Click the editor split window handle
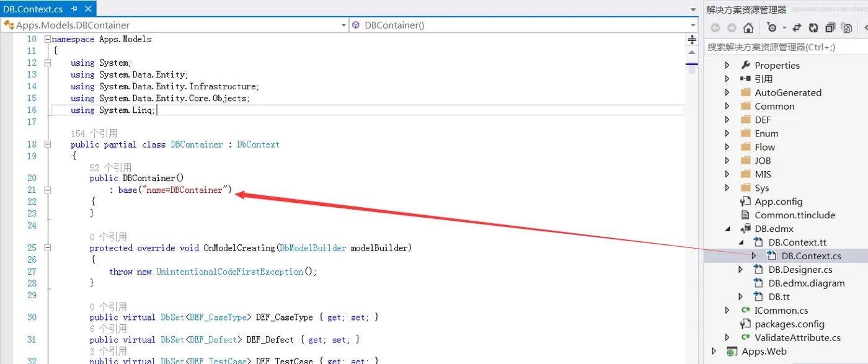 click(x=692, y=40)
